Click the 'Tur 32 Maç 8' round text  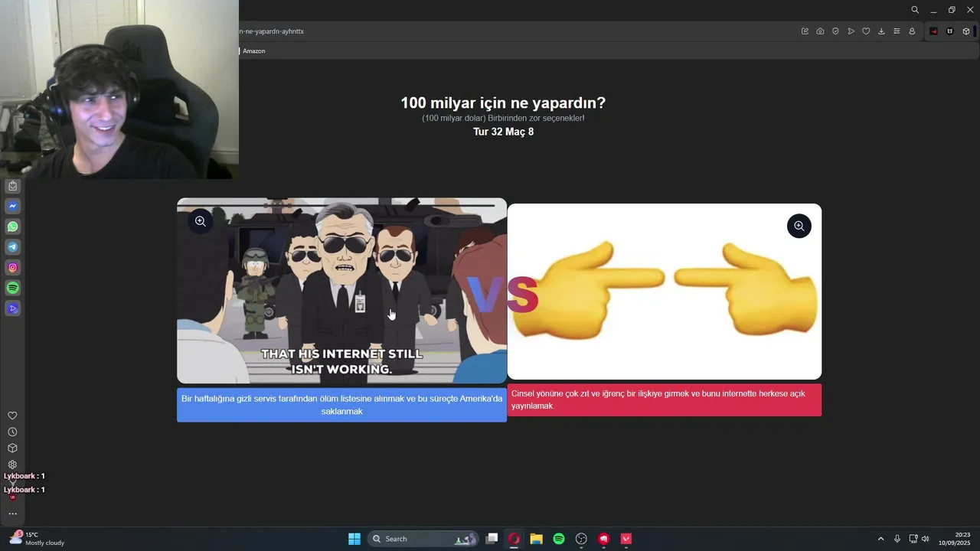(x=503, y=132)
